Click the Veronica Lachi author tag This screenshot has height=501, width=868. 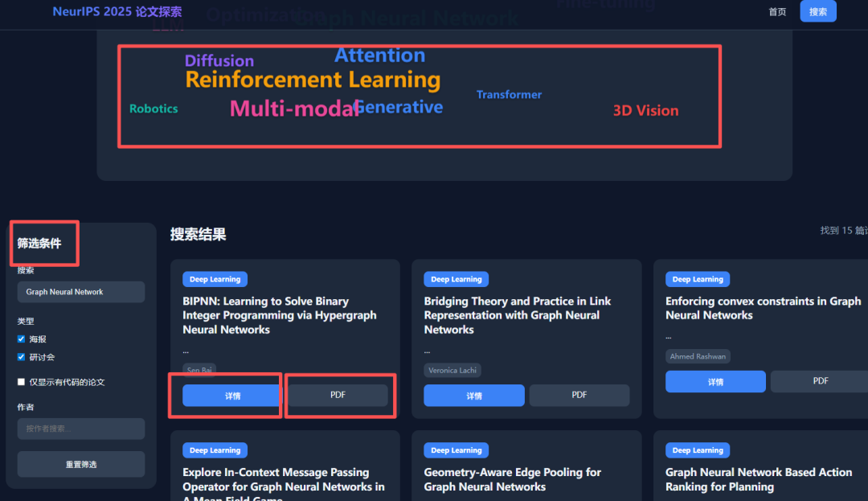point(452,371)
